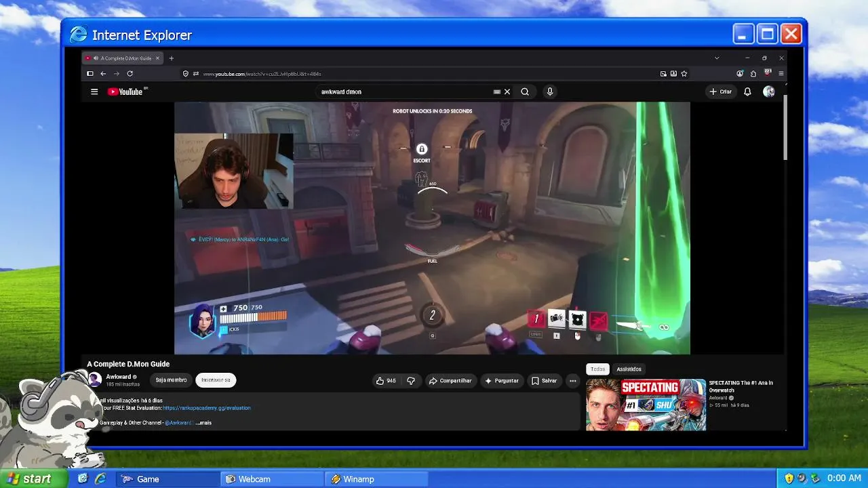Click the YouTube page vertical scrollbar
The image size is (868, 488).
click(x=786, y=129)
